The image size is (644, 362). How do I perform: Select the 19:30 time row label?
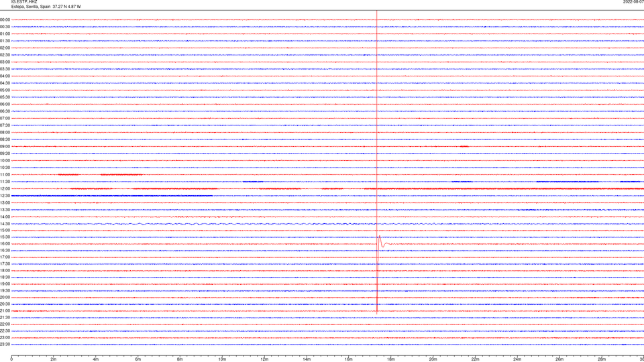coord(5,290)
